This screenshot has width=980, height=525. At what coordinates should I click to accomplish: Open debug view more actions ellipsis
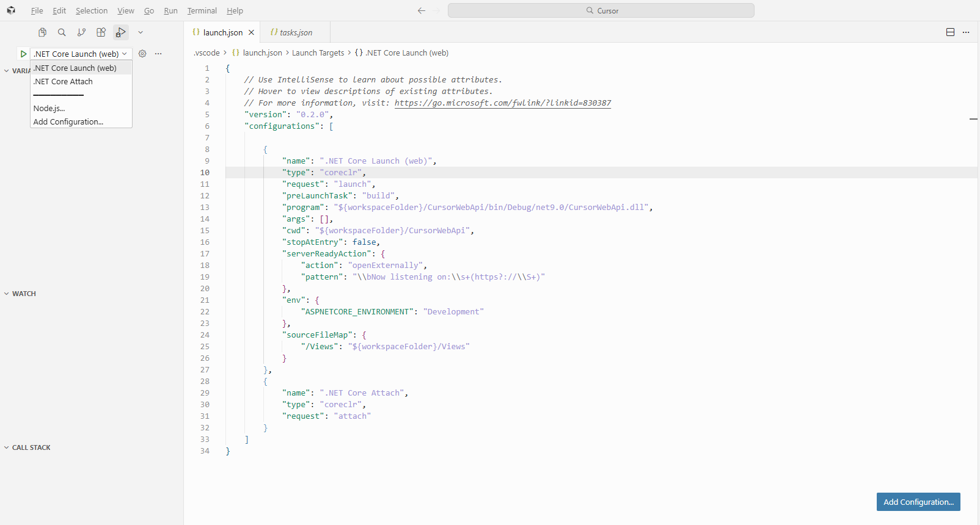158,54
